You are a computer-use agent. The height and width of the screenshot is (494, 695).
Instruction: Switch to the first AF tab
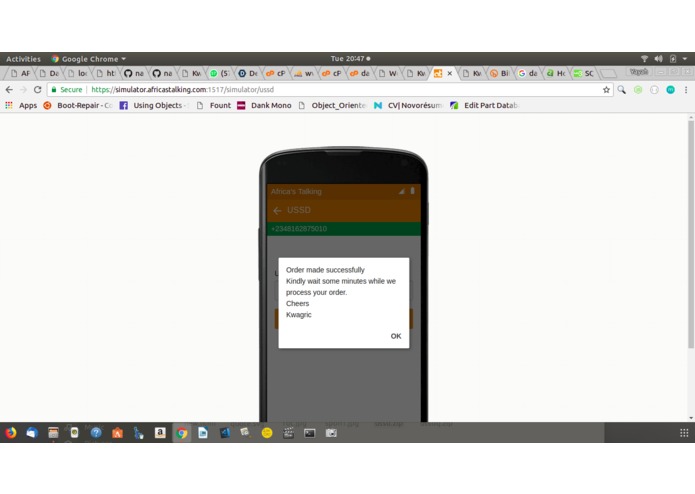(x=20, y=74)
